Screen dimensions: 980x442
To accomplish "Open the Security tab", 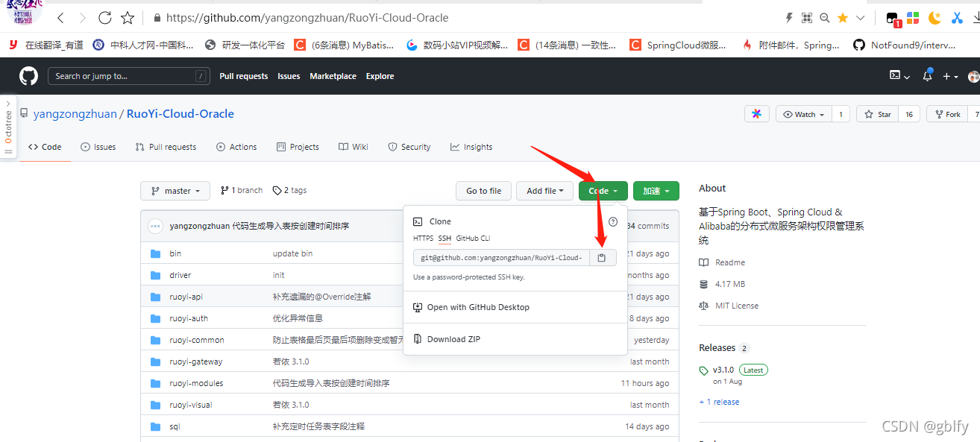I will click(x=409, y=147).
